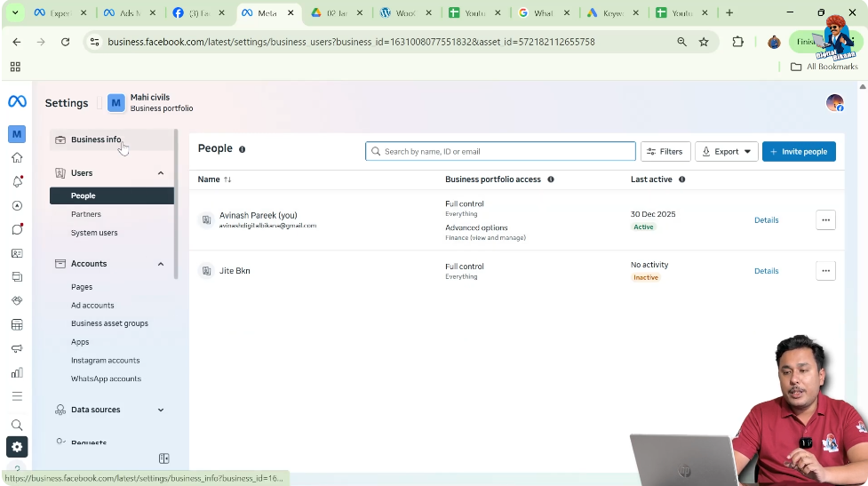Open Business asset groups
Viewport: 868px width, 486px height.
tap(109, 323)
